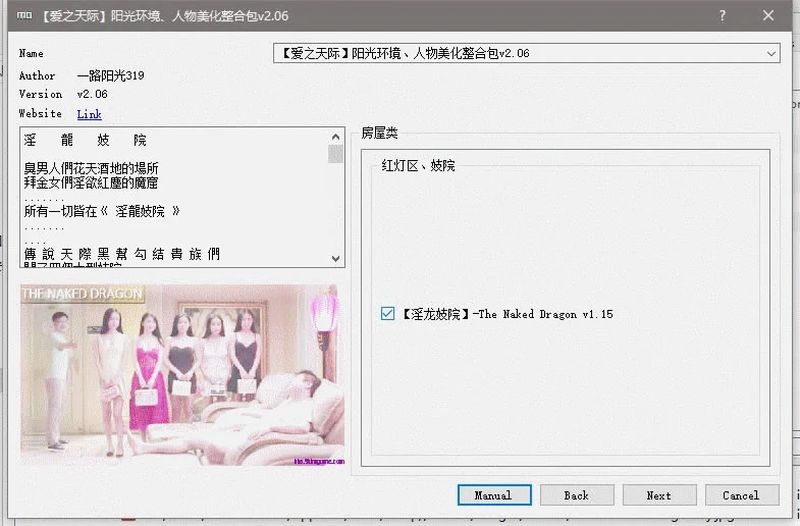The width and height of the screenshot is (800, 526).
Task: Click the description scrollbar up arrow
Action: coord(335,136)
